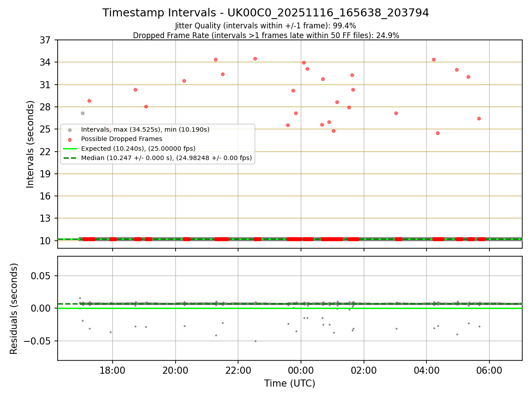Click the '20:00' x-axis tick label
Screen dimensions: 532x399
[x=175, y=370]
